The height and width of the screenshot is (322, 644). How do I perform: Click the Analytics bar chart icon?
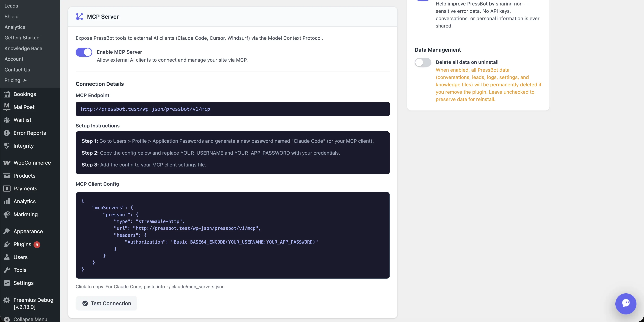point(7,201)
